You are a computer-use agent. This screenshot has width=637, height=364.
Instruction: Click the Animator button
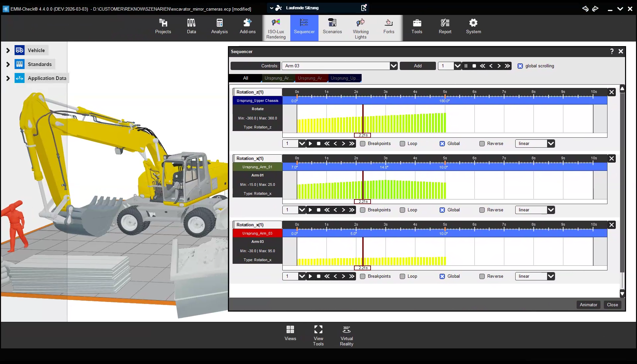(x=588, y=305)
